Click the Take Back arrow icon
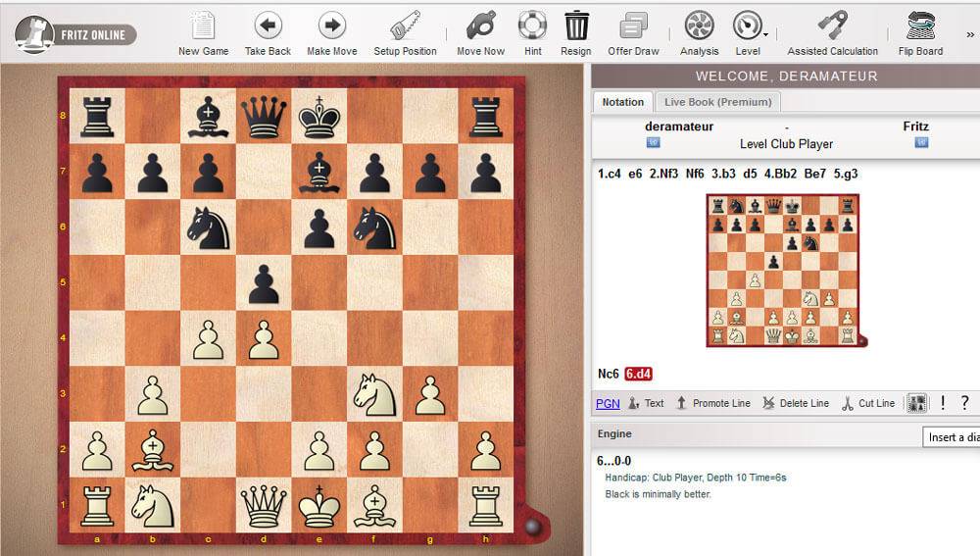The image size is (980, 556). click(x=268, y=26)
